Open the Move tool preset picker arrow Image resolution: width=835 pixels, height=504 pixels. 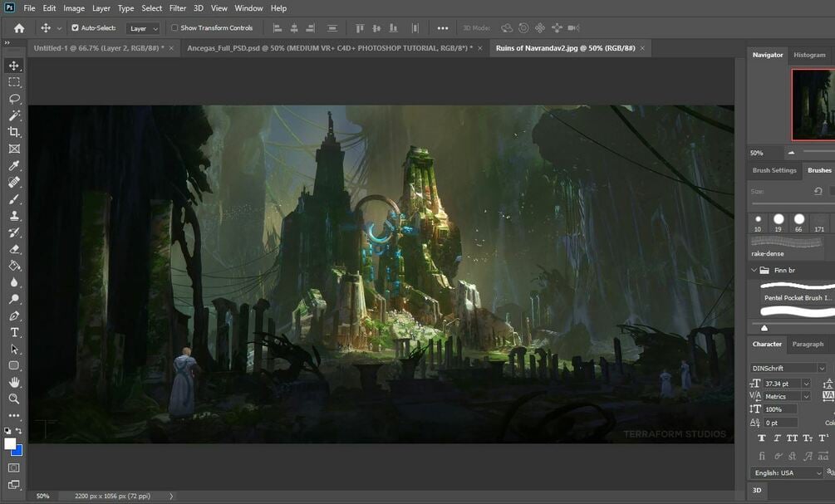tap(59, 28)
